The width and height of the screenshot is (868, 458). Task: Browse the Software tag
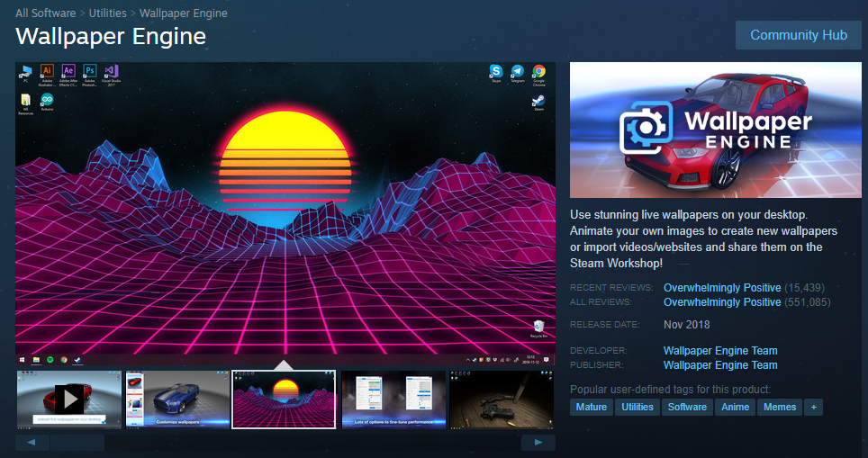click(687, 407)
